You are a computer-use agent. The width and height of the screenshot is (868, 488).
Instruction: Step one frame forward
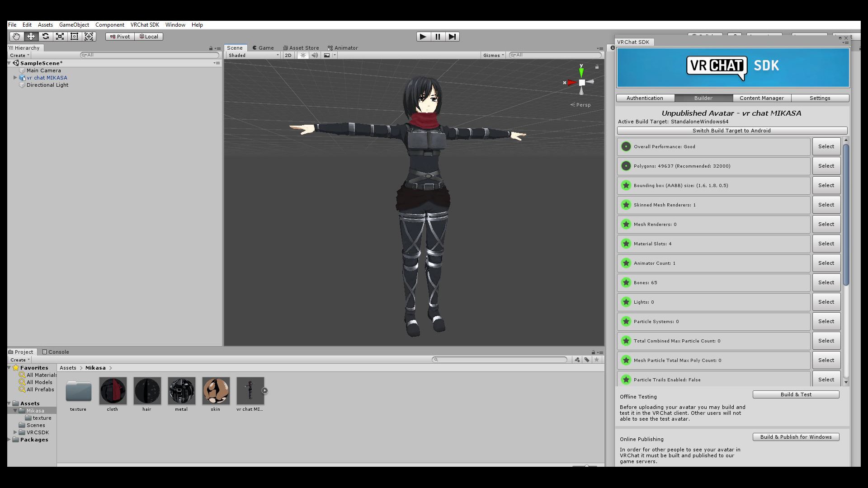pyautogui.click(x=452, y=37)
